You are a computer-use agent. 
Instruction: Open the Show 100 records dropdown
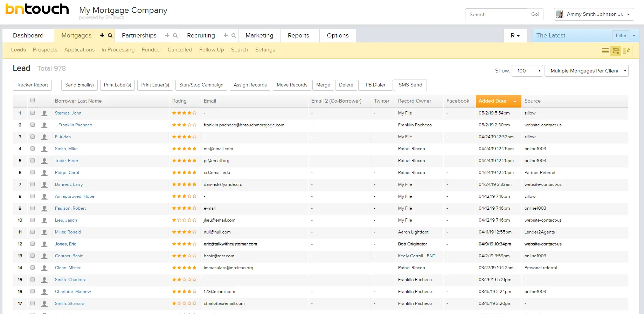(527, 71)
